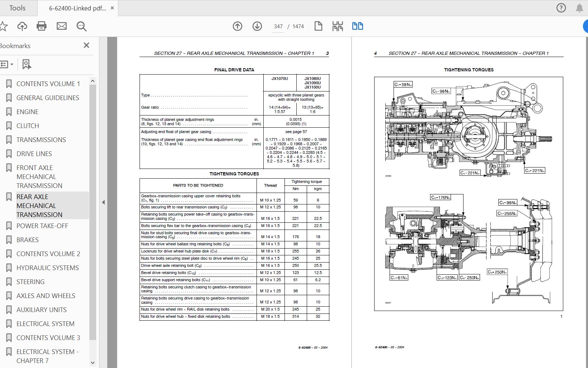The width and height of the screenshot is (588, 368).
Task: Close the 6-62400-Linked pdf document tab
Action: coord(112,8)
